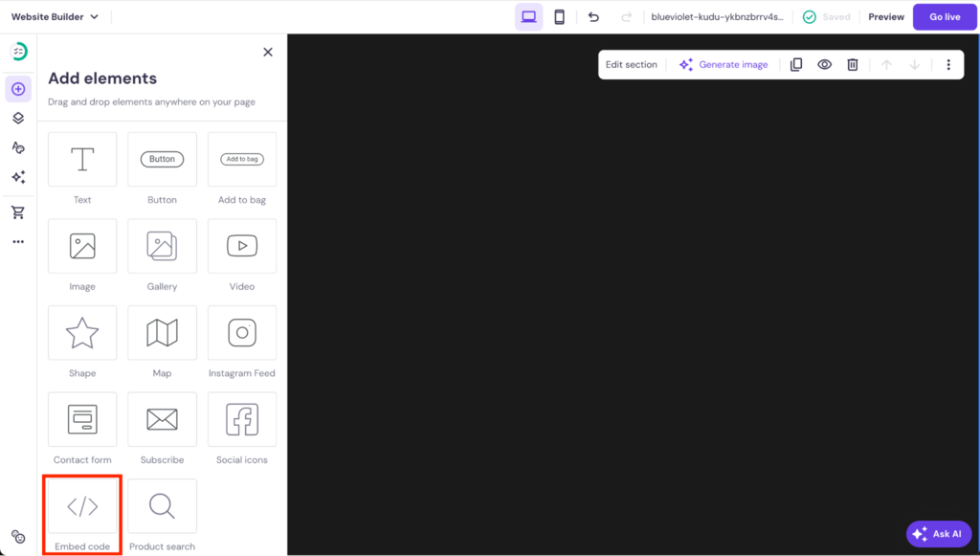Screen dimensions: 980x556
Task: Delete the section with trash icon
Action: coord(852,64)
